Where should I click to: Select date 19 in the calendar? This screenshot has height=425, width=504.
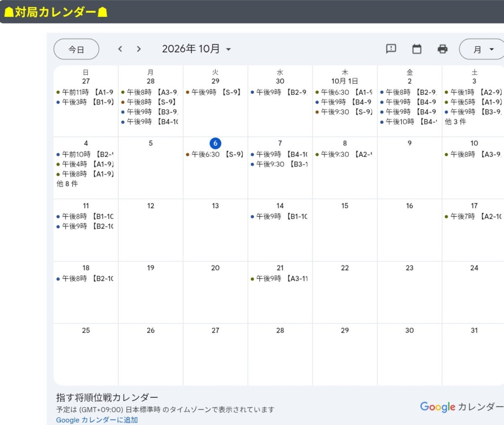pyautogui.click(x=151, y=268)
